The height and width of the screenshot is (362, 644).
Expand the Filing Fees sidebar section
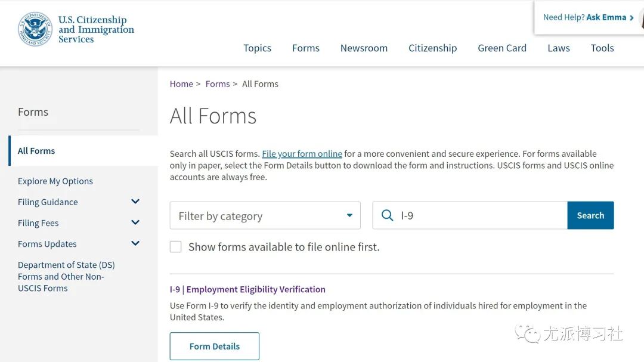pyautogui.click(x=135, y=222)
